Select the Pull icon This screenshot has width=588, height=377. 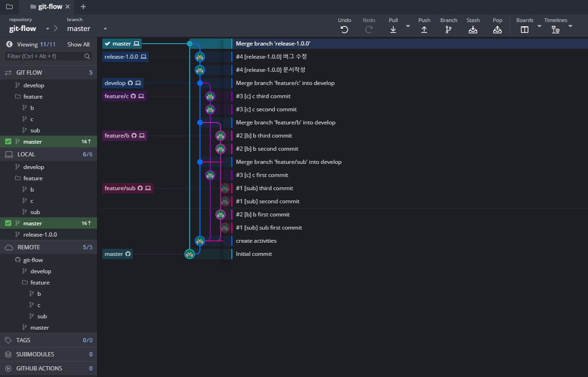click(393, 29)
